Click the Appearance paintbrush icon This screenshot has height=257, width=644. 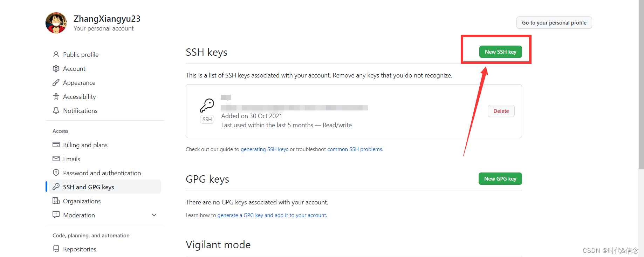[56, 82]
